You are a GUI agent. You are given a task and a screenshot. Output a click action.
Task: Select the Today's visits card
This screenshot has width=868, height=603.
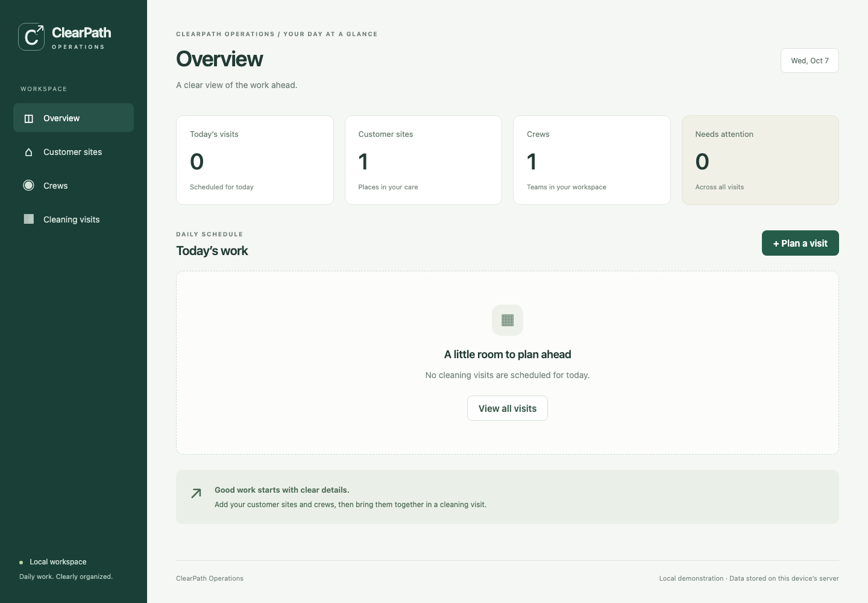[x=255, y=160]
